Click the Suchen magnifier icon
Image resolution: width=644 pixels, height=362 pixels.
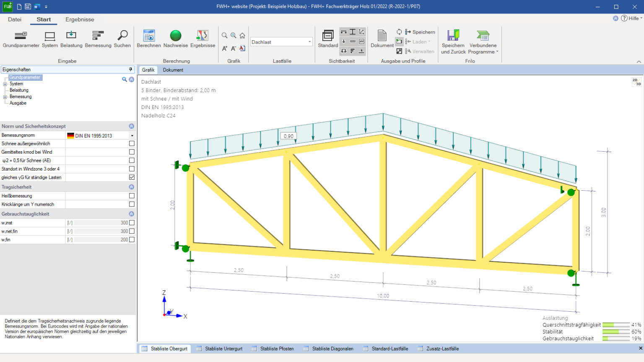(x=122, y=36)
